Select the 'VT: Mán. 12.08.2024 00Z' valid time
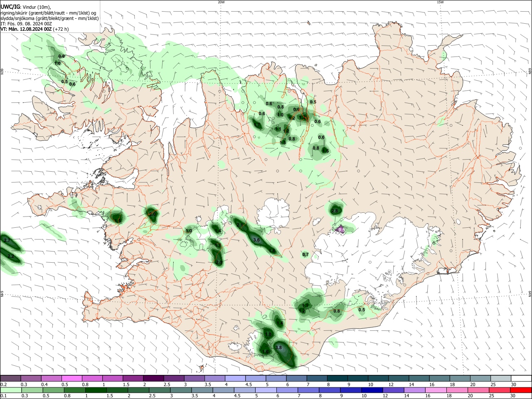 click(x=26, y=29)
